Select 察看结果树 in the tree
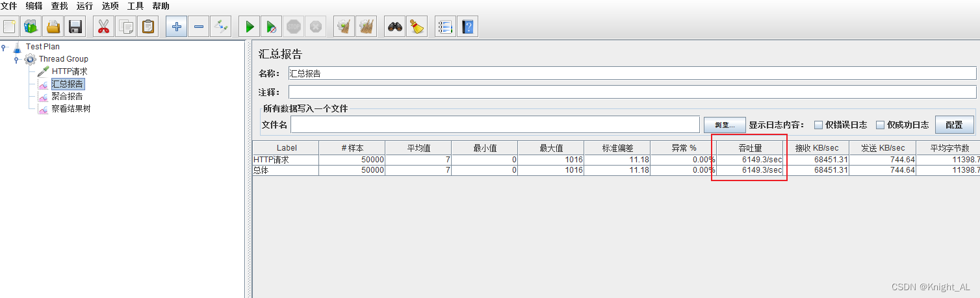980x298 pixels. click(71, 108)
